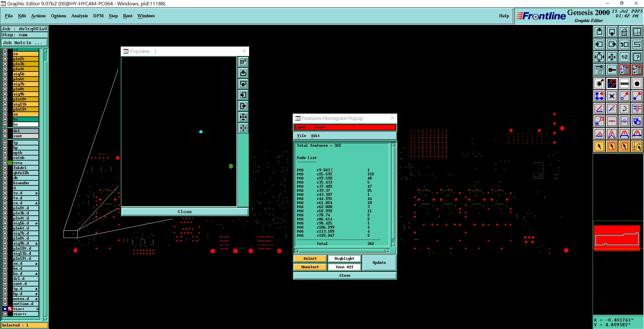Screen dimensions: 644x329
Task: Toggle checkbox for layer pln8t
Action: click(5, 89)
